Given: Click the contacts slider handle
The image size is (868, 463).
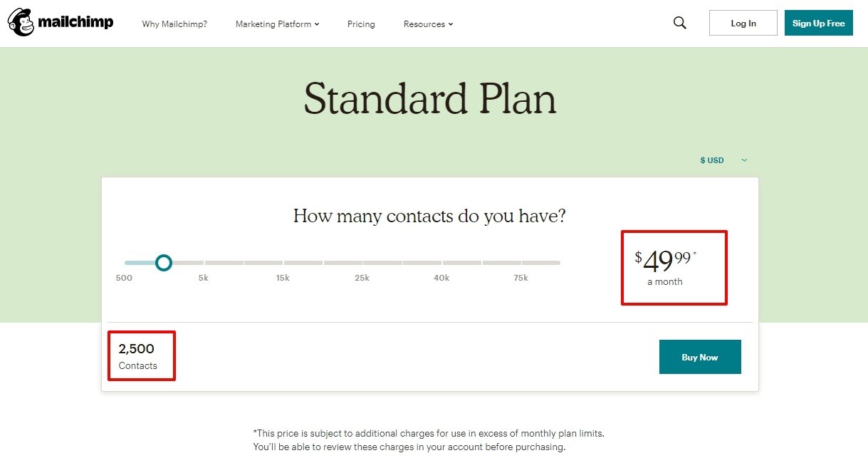Looking at the screenshot, I should tap(164, 263).
